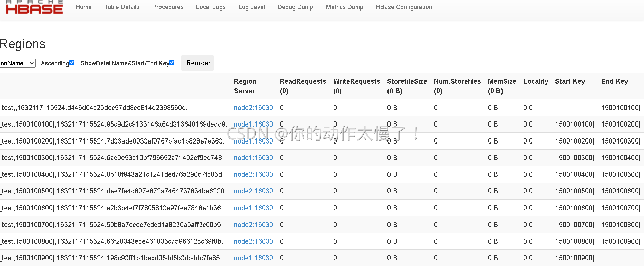Click the StorefileSize column header
The height and width of the screenshot is (266, 644).
pyautogui.click(x=407, y=86)
